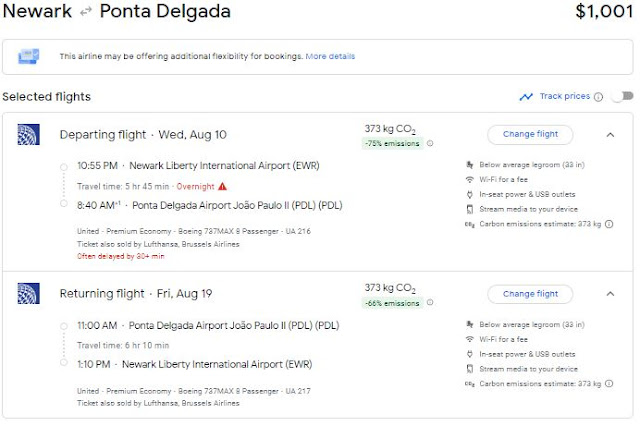The width and height of the screenshot is (640, 426).
Task: Click the booking flexibility ticket icon
Action: click(29, 56)
